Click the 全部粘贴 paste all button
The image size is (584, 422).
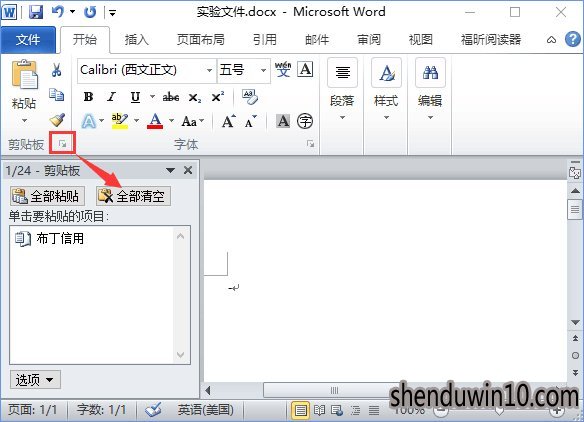coord(47,196)
